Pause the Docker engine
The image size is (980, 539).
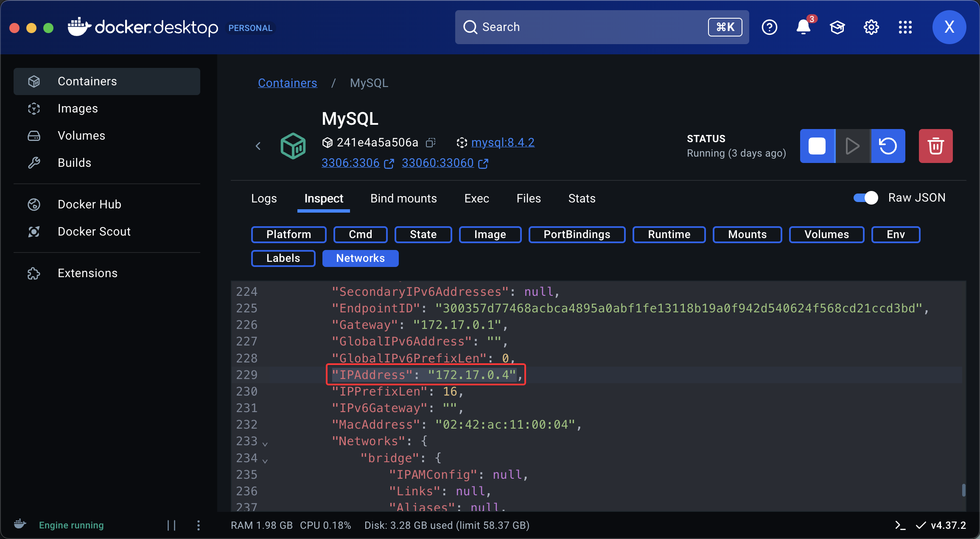[x=171, y=525]
